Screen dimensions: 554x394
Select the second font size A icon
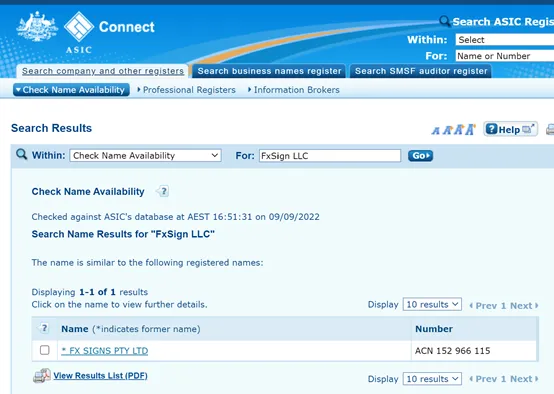pos(447,130)
